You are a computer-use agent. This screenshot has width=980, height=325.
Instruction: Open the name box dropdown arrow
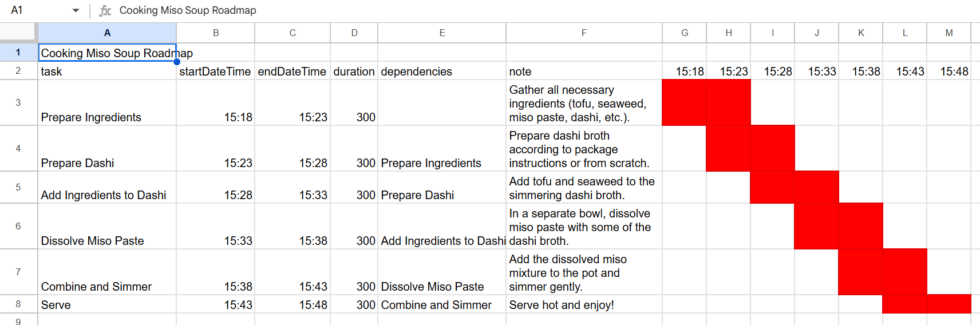pos(76,10)
